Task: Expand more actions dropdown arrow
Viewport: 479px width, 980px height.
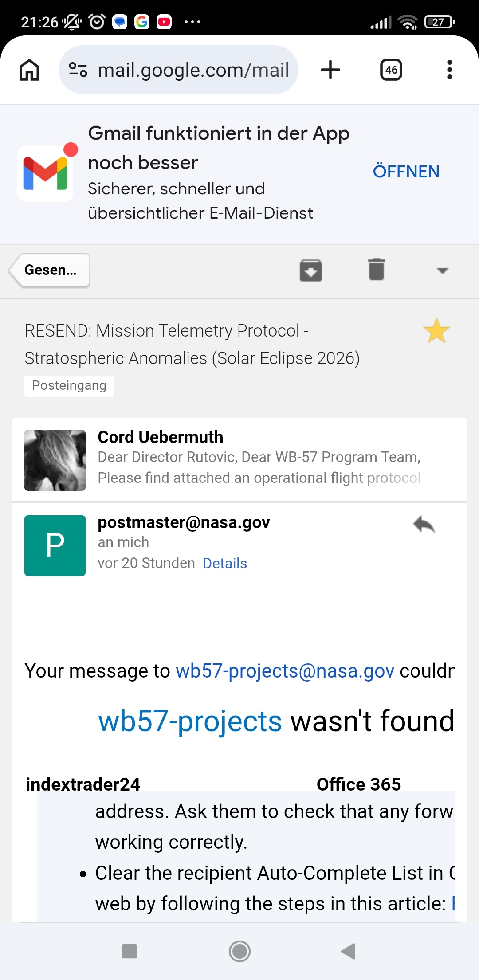Action: click(442, 270)
